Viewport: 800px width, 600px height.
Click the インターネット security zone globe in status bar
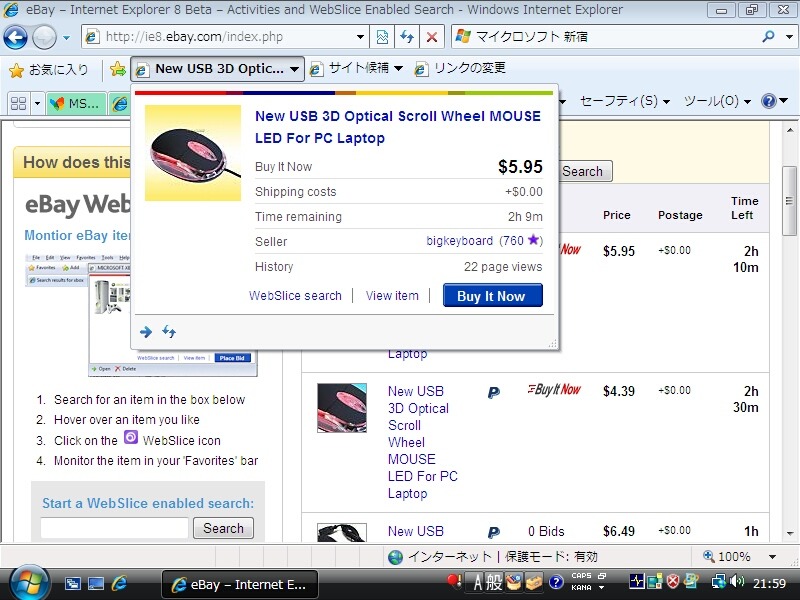click(395, 557)
